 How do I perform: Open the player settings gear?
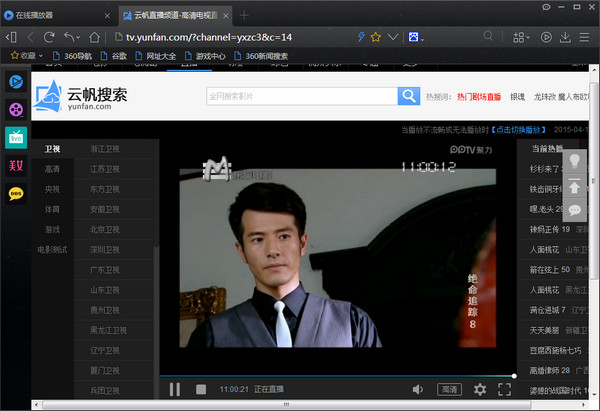click(480, 389)
